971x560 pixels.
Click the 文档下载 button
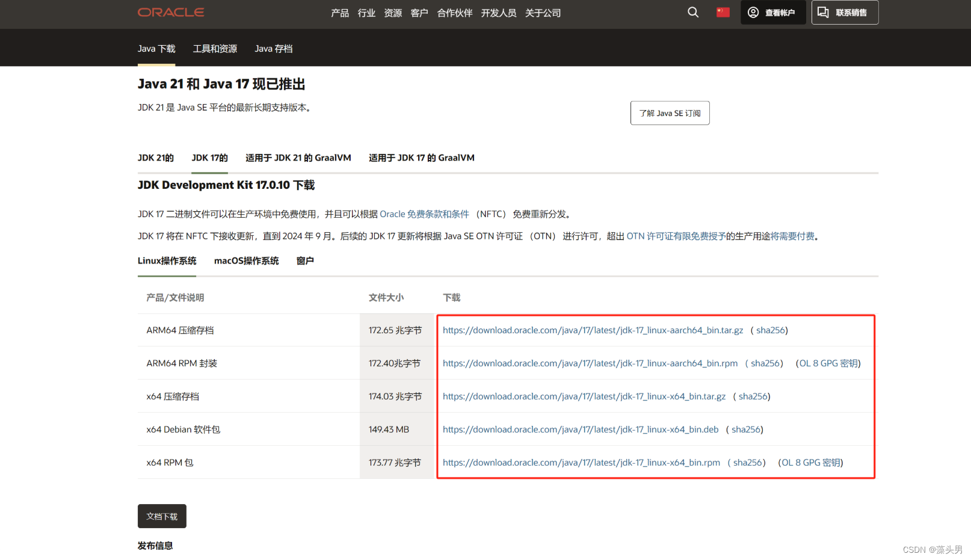(x=162, y=516)
